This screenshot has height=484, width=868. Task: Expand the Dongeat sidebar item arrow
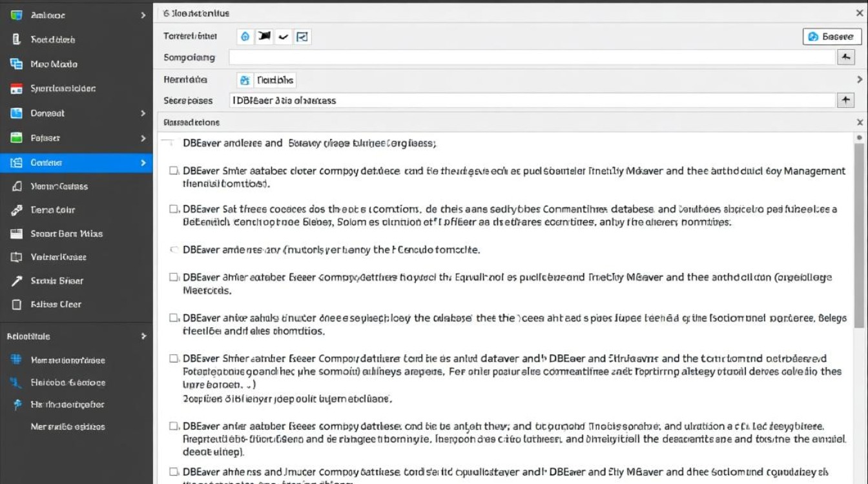click(x=143, y=113)
